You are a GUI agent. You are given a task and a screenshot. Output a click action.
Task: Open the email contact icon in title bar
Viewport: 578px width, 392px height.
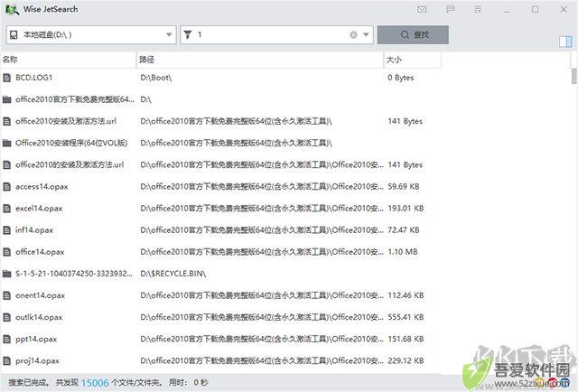pyautogui.click(x=422, y=9)
